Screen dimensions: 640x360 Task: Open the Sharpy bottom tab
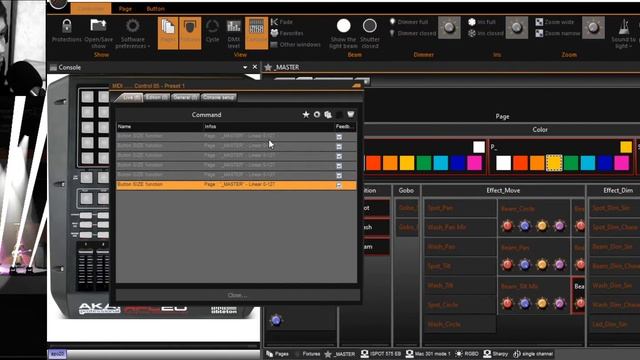(x=496, y=354)
